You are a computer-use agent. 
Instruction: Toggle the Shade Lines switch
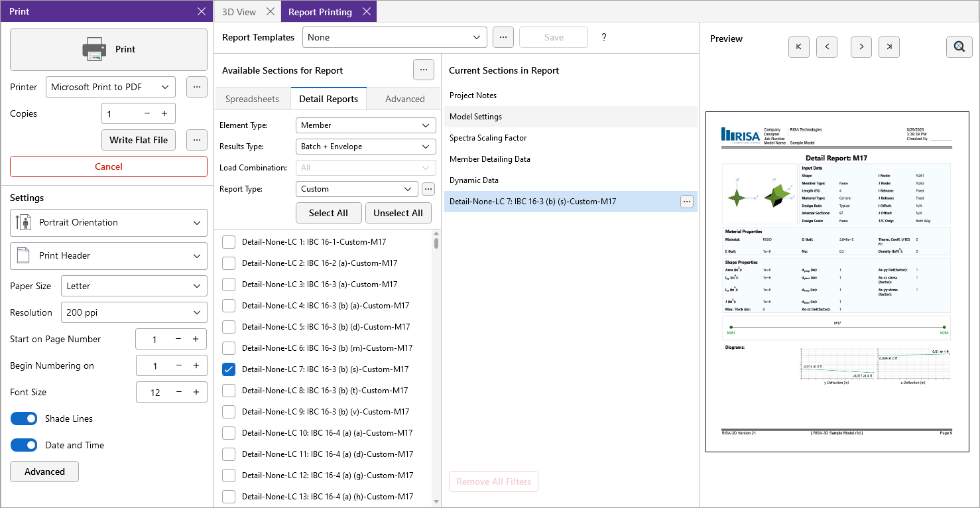(24, 418)
